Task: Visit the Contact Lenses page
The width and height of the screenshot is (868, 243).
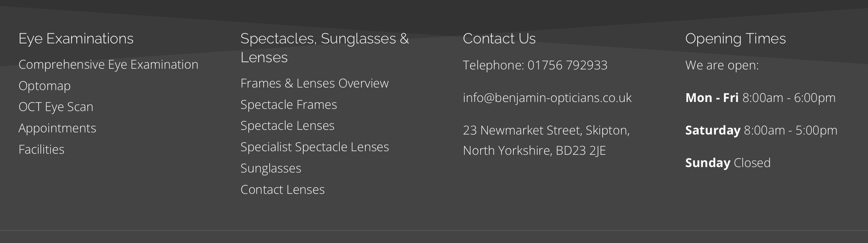Action: (283, 189)
